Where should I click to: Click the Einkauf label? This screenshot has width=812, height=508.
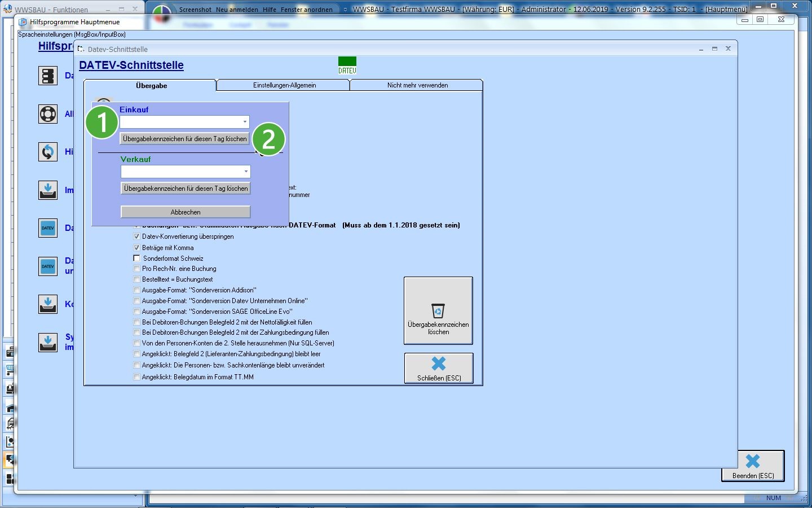(x=134, y=110)
